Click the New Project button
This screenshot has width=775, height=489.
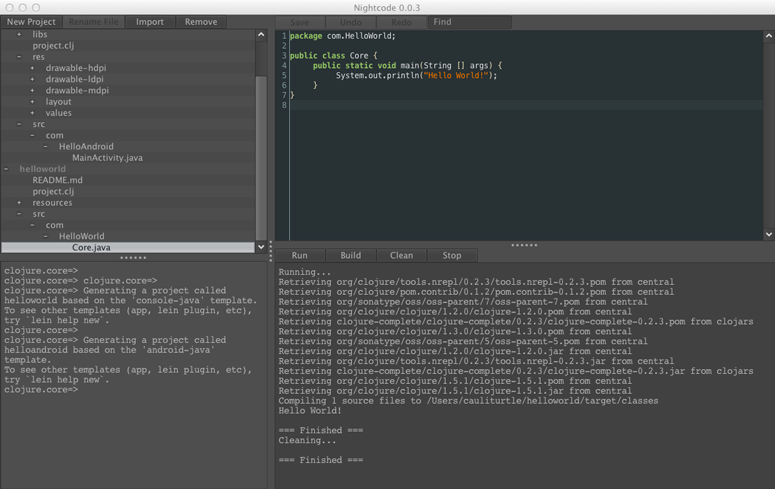point(31,22)
